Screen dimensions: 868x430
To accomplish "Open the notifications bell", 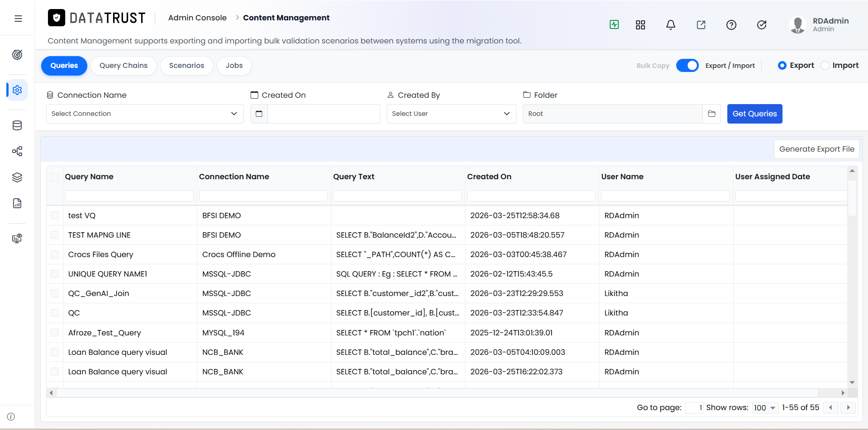I will coord(671,25).
